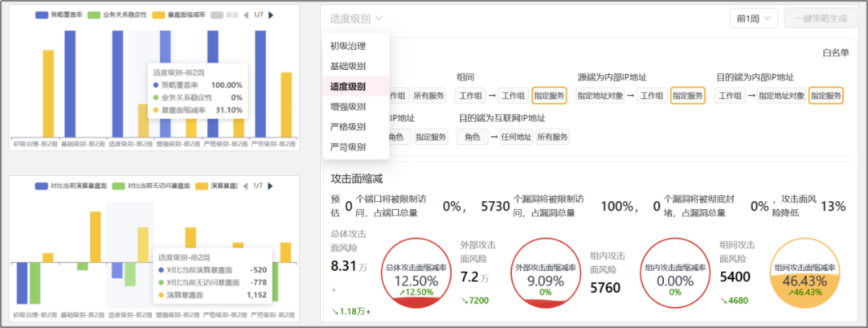Screen dimensions: 868x328
Task: Click the green 4680 decrease value
Action: coord(734,301)
